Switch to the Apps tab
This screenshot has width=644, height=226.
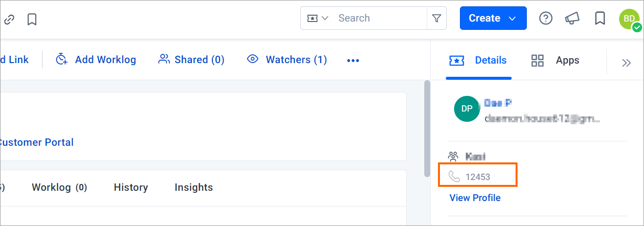[x=555, y=61]
